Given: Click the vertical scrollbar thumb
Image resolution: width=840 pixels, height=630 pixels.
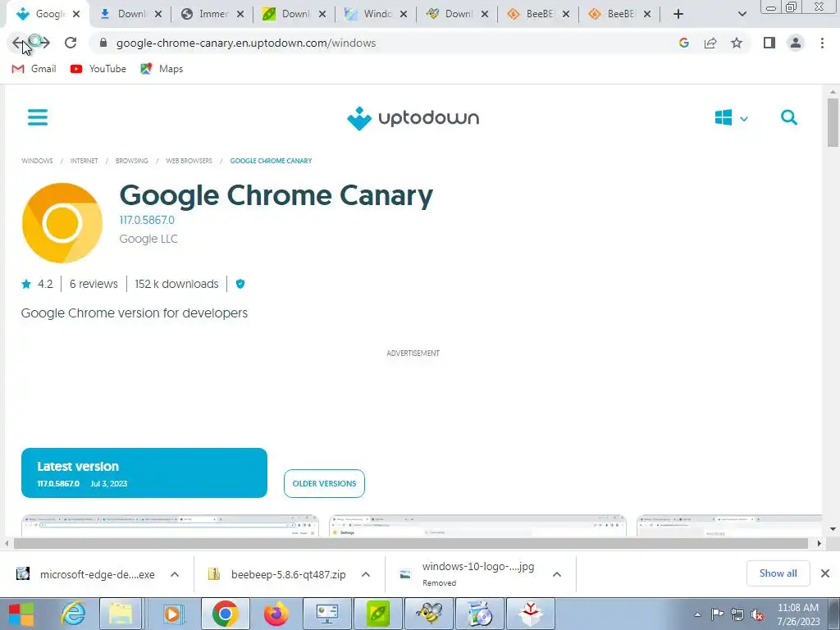Looking at the screenshot, I should coord(833,121).
